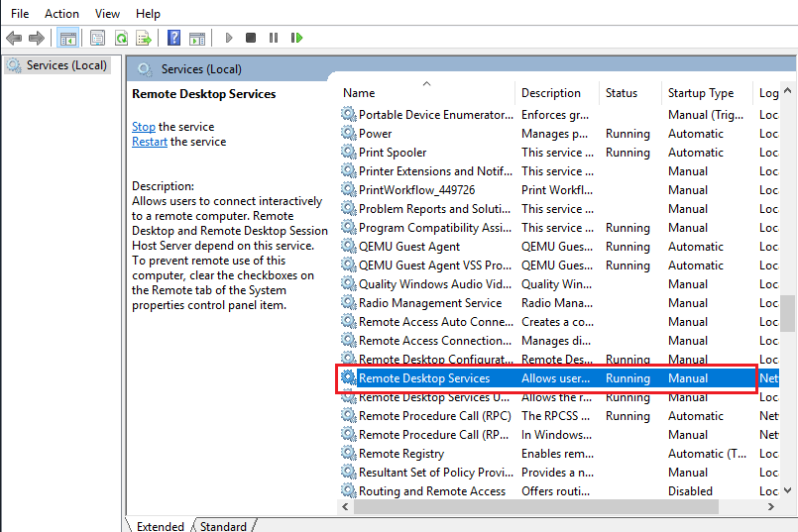Image resolution: width=798 pixels, height=532 pixels.
Task: Switch to the Extended tab
Action: point(161,526)
